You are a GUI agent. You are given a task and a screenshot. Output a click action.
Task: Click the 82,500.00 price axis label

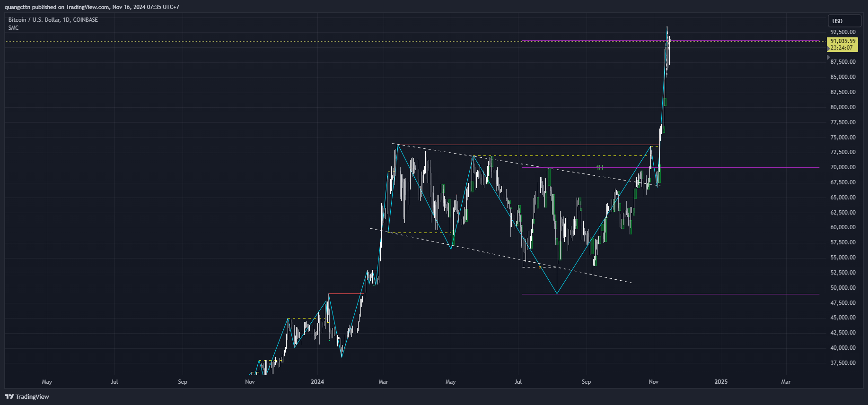(x=843, y=92)
